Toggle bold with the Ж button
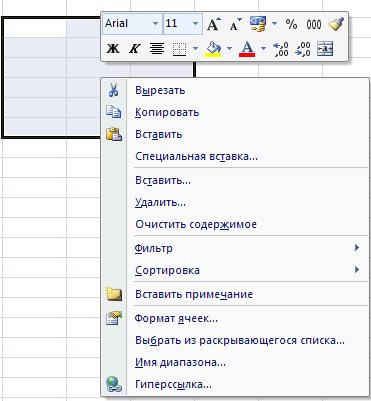 (x=113, y=49)
